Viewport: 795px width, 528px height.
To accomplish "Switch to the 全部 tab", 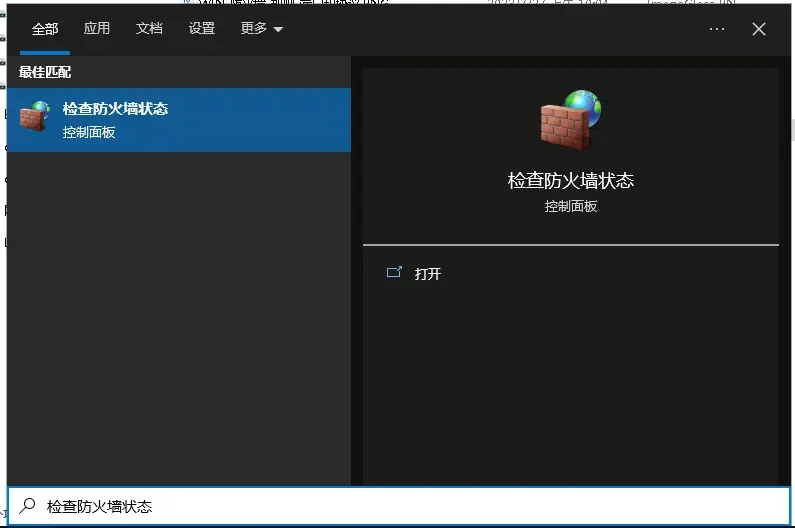I will click(45, 29).
